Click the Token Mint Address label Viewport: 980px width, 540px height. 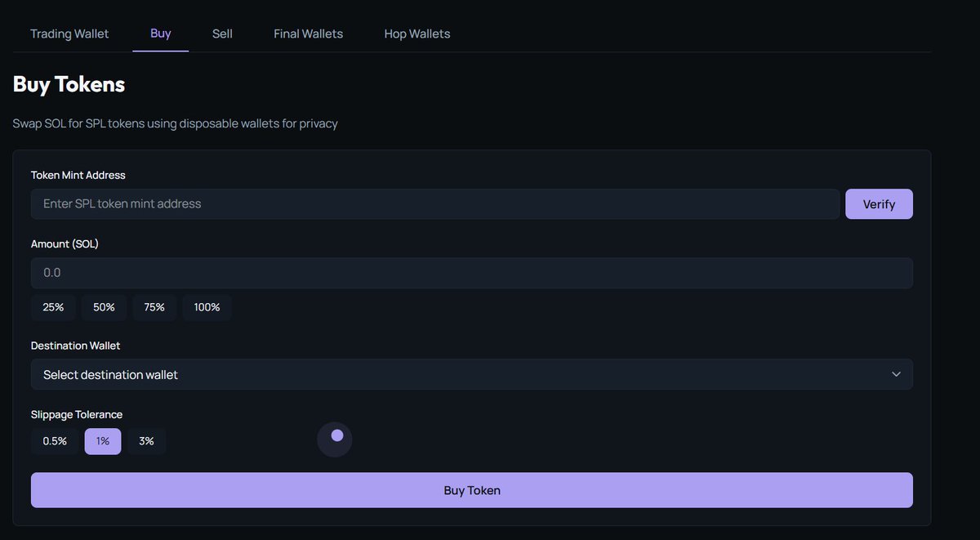[78, 175]
